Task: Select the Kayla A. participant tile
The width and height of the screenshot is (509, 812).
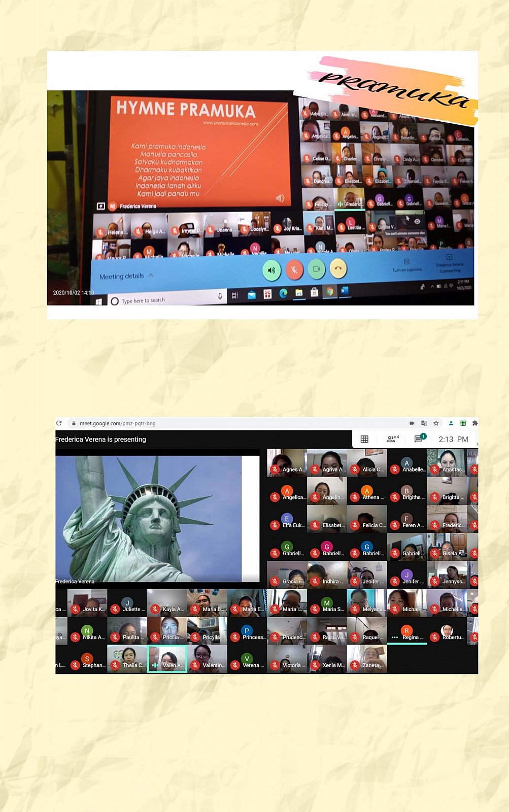Action: 167,603
